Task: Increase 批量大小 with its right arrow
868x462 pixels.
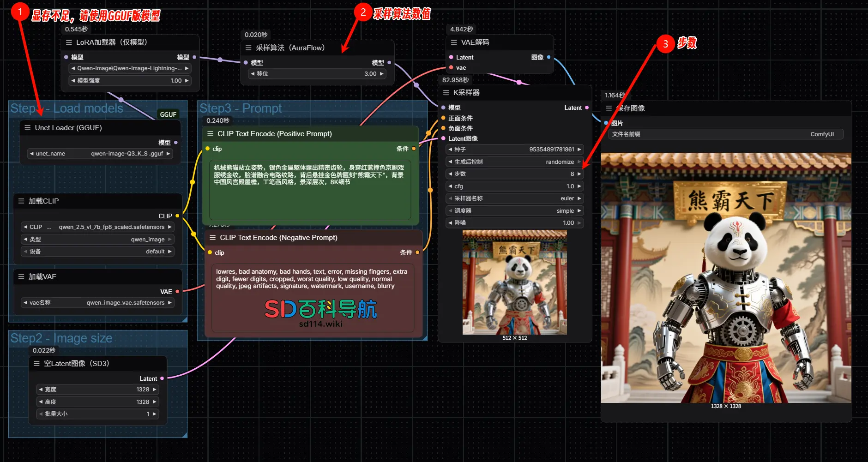Action: point(153,414)
